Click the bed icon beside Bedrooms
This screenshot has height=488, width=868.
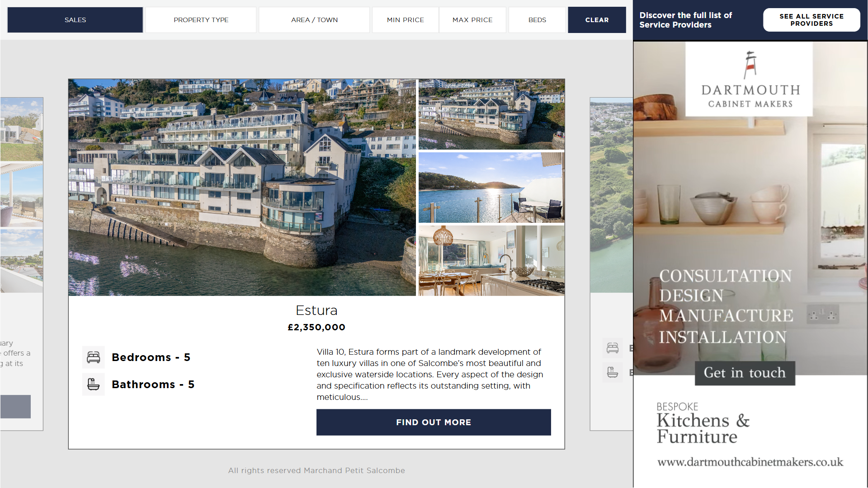[x=94, y=357]
